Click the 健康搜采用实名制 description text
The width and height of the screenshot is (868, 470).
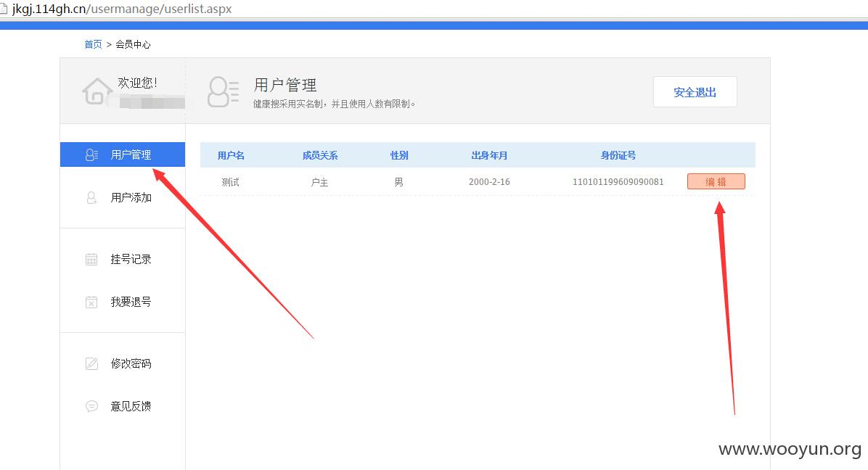[335, 104]
